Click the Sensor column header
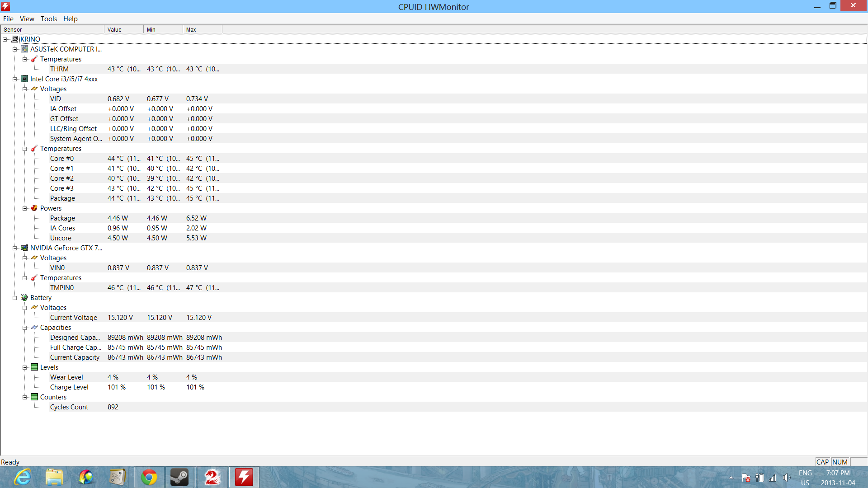 point(52,29)
